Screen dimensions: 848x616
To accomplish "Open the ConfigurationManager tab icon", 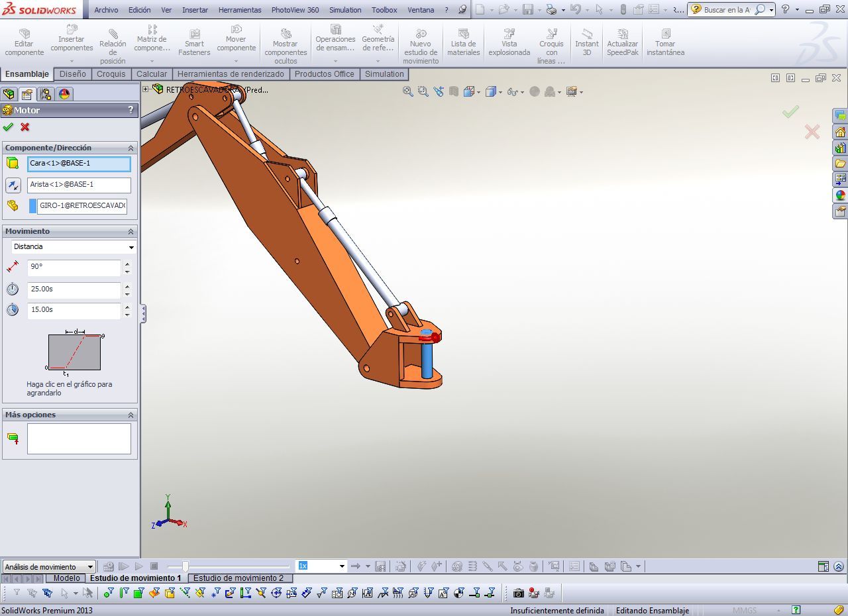I will (x=45, y=94).
